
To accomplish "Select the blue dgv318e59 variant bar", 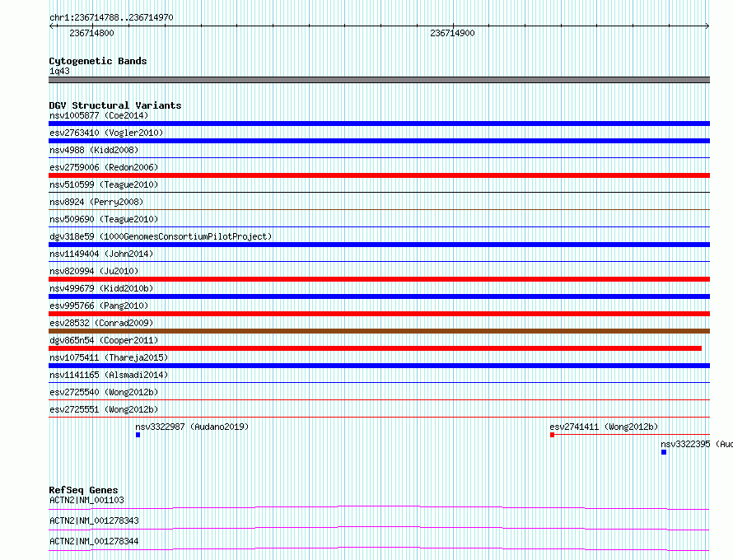I will coord(379,245).
